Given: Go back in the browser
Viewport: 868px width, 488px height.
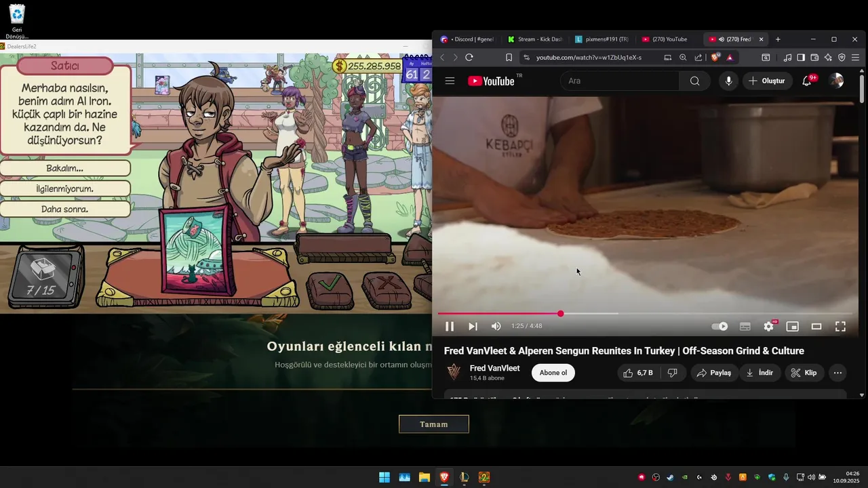Looking at the screenshot, I should click(442, 58).
